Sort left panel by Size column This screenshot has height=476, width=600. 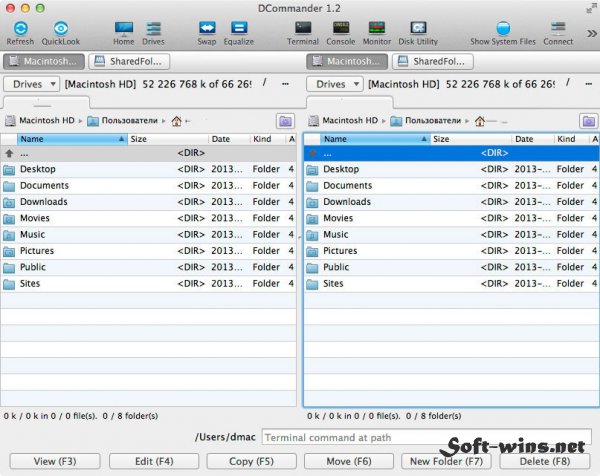pyautogui.click(x=168, y=139)
